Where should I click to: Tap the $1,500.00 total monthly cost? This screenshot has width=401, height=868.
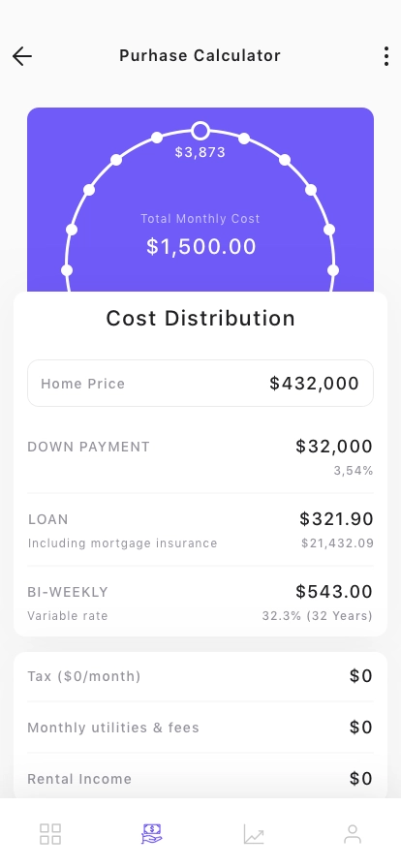(x=201, y=246)
